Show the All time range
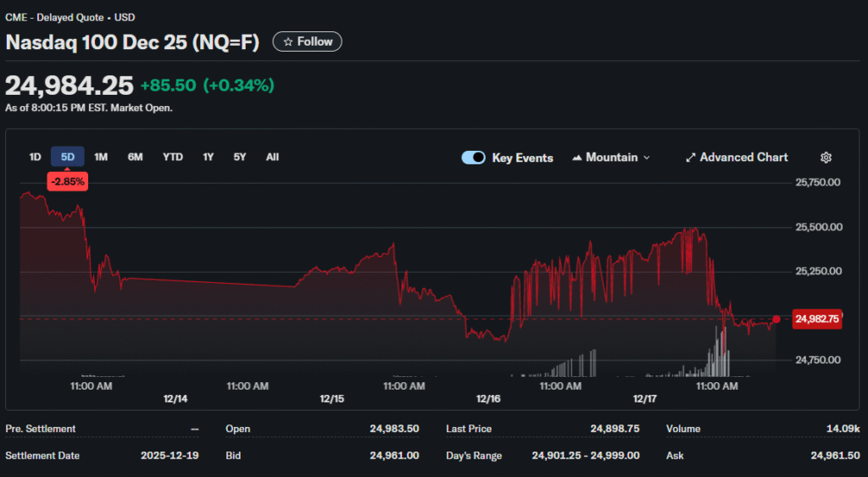This screenshot has height=477, width=868. [272, 157]
